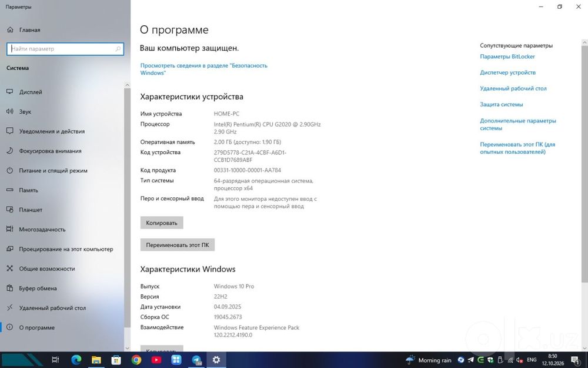Launch Google Chrome from the taskbar

[136, 360]
